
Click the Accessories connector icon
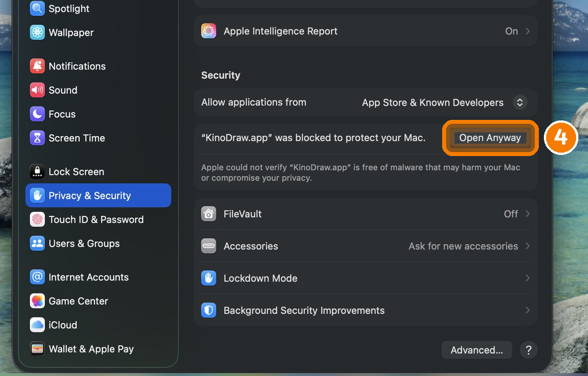[x=209, y=246]
